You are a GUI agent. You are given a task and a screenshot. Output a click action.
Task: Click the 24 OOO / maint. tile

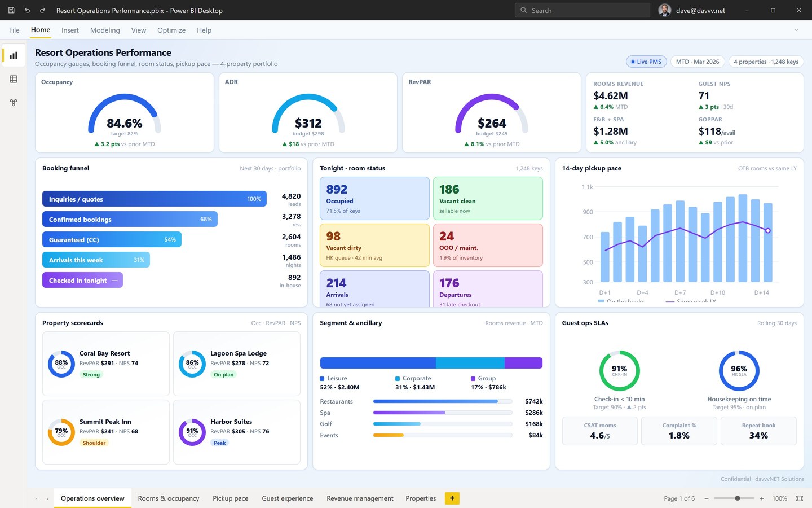coord(488,245)
